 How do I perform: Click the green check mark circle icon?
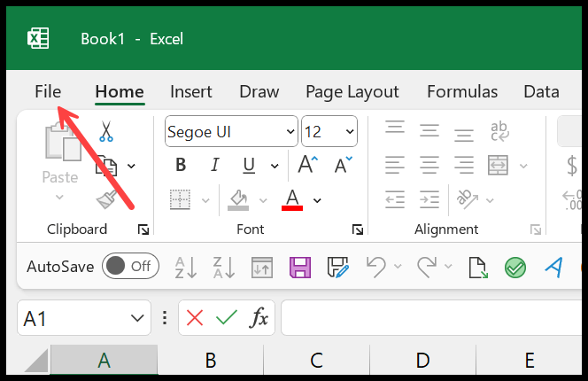(x=515, y=268)
